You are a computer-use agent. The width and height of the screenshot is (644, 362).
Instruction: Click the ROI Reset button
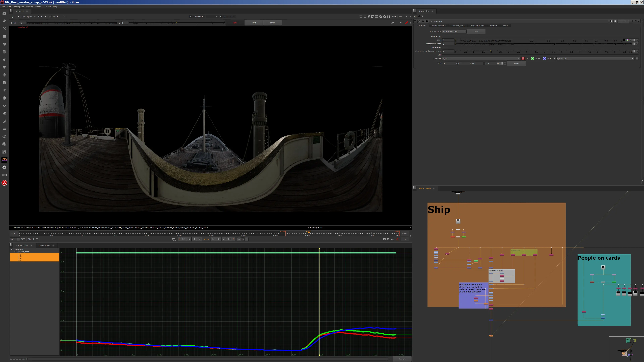(516, 64)
